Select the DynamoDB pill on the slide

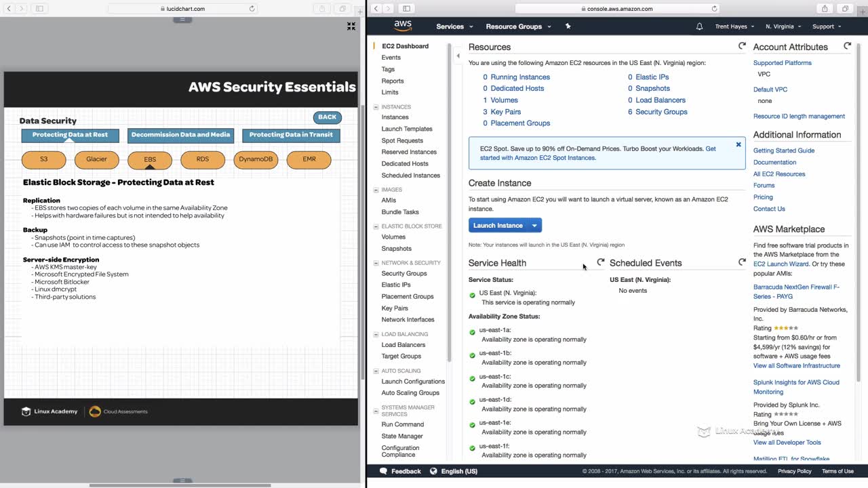[x=256, y=159]
